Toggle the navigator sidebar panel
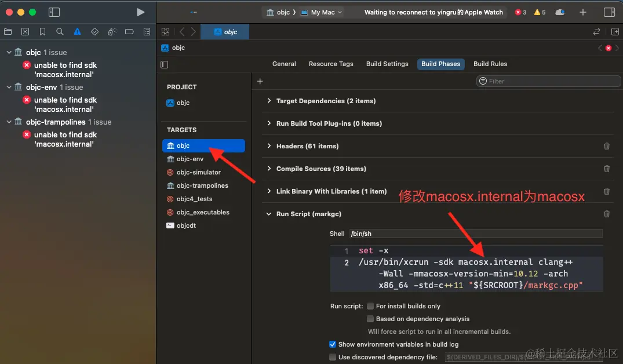Image resolution: width=623 pixels, height=364 pixels. click(x=54, y=12)
